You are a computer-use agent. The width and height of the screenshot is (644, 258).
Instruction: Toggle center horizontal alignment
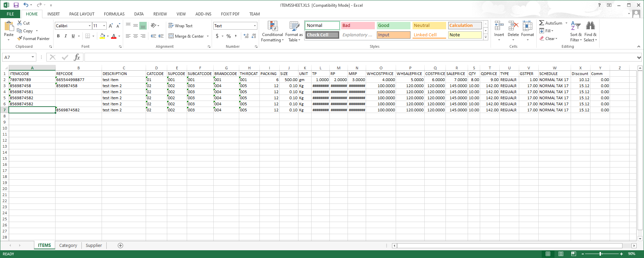click(136, 36)
